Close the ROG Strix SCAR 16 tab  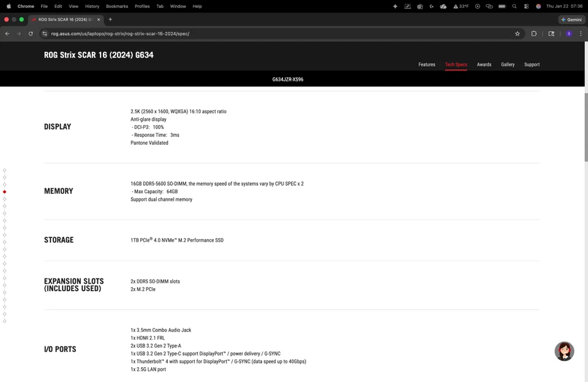tap(99, 20)
